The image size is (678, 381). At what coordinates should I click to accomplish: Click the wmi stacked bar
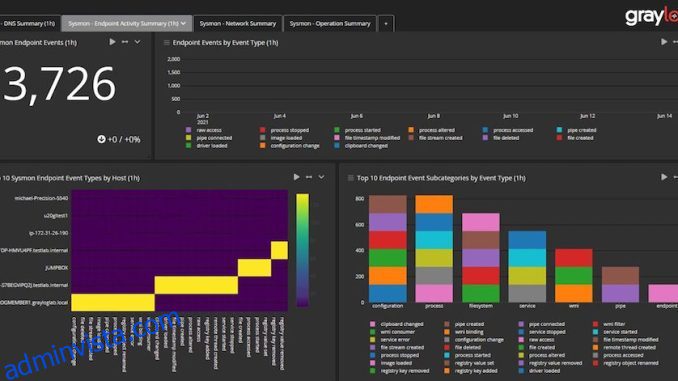574,275
